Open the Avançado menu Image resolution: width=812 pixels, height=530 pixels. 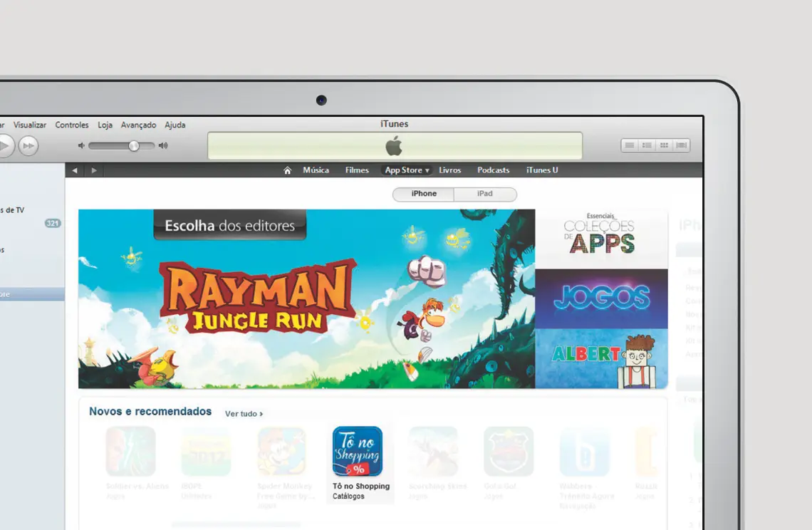tap(138, 125)
